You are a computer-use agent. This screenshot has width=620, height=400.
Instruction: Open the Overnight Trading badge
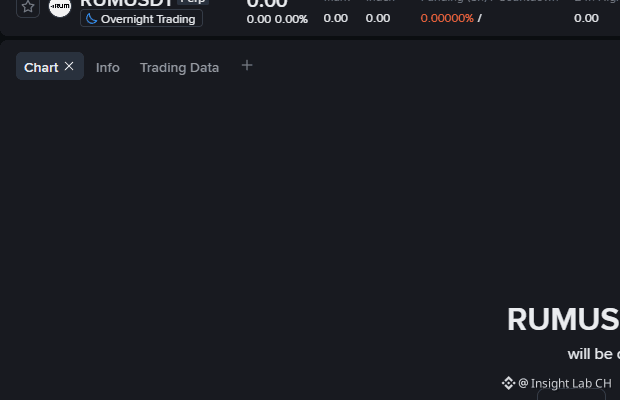pyautogui.click(x=142, y=19)
